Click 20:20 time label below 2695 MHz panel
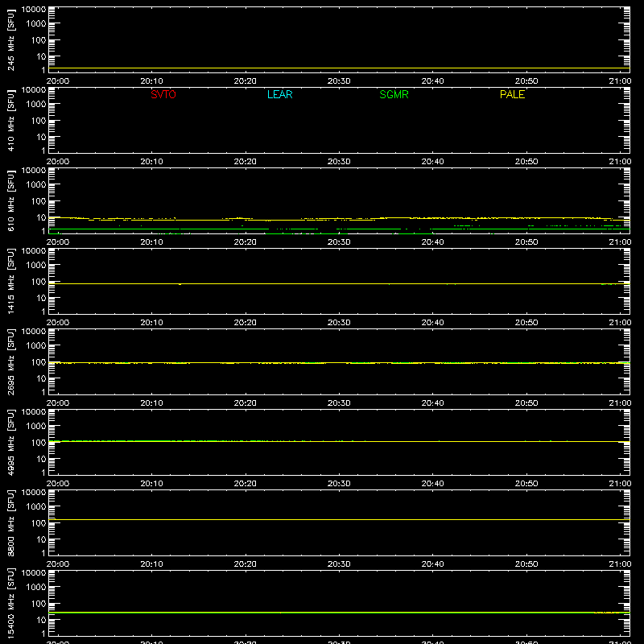 (246, 403)
